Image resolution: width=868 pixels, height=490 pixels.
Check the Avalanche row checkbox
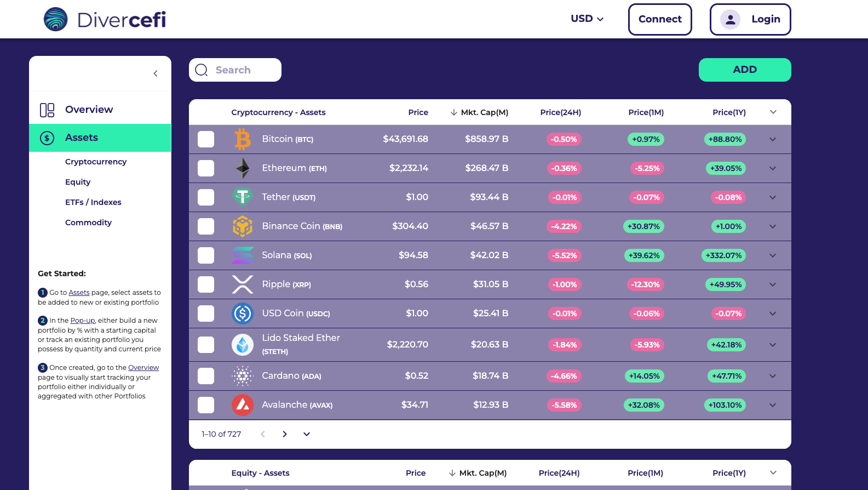[x=206, y=405]
